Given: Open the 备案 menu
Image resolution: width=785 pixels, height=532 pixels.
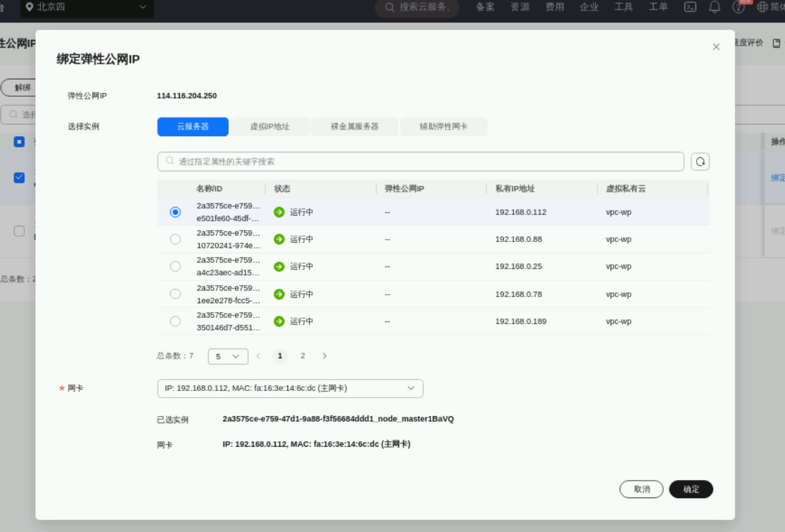Looking at the screenshot, I should 485,7.
